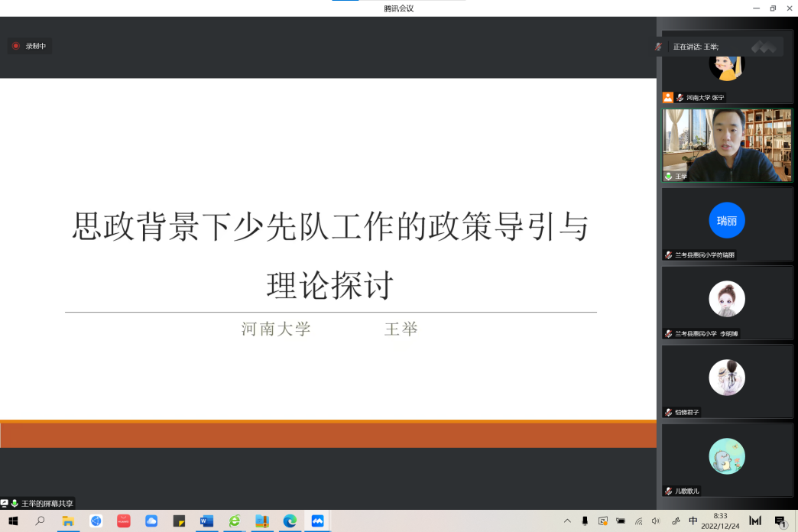The image size is (798, 532).
Task: Open File Explorer from the taskbar
Action: point(68,521)
